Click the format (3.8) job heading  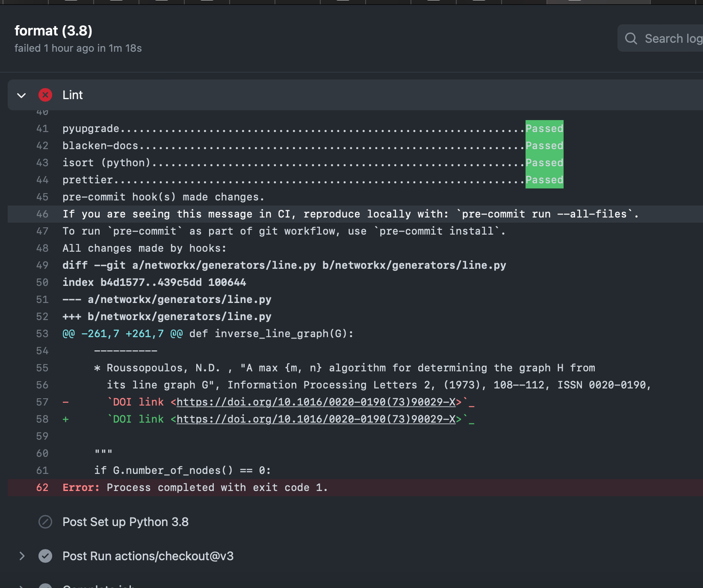[x=53, y=31]
